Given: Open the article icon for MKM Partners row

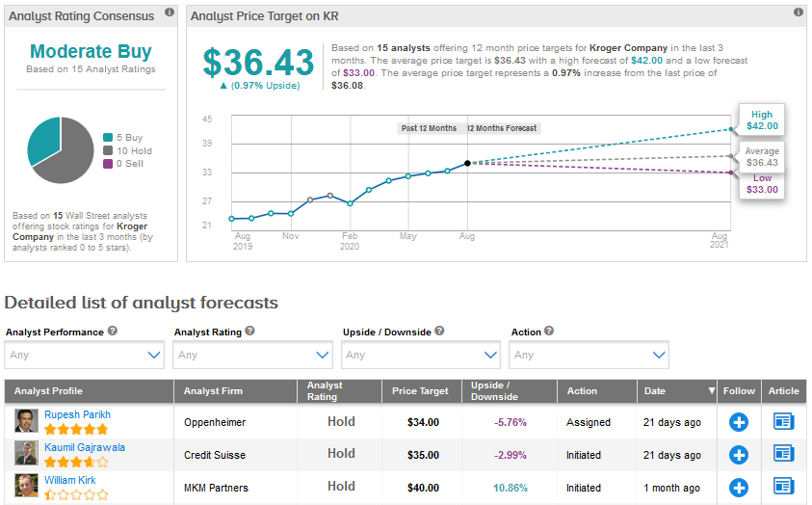Looking at the screenshot, I should pyautogui.click(x=783, y=487).
